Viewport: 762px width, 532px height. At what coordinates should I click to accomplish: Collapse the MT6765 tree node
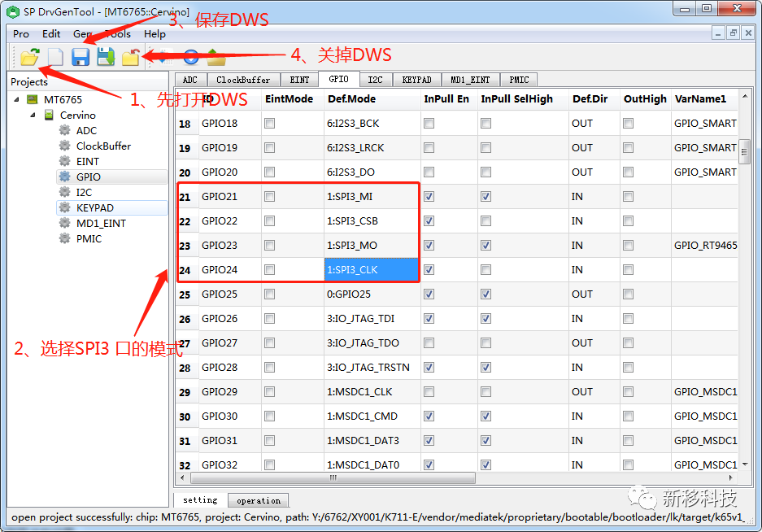(17, 100)
